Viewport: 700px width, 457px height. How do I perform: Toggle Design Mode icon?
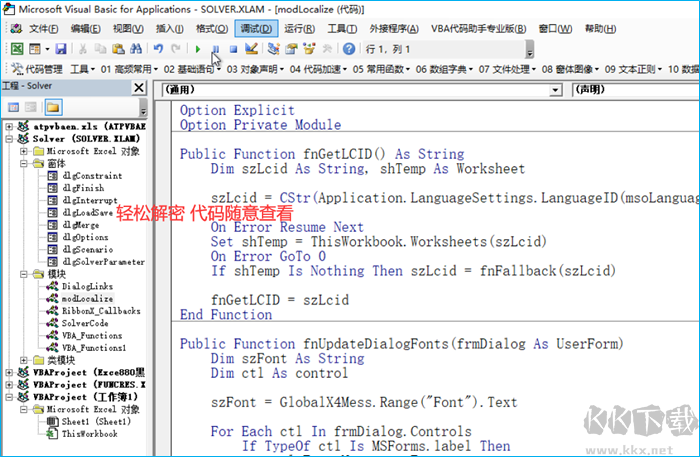pos(251,49)
